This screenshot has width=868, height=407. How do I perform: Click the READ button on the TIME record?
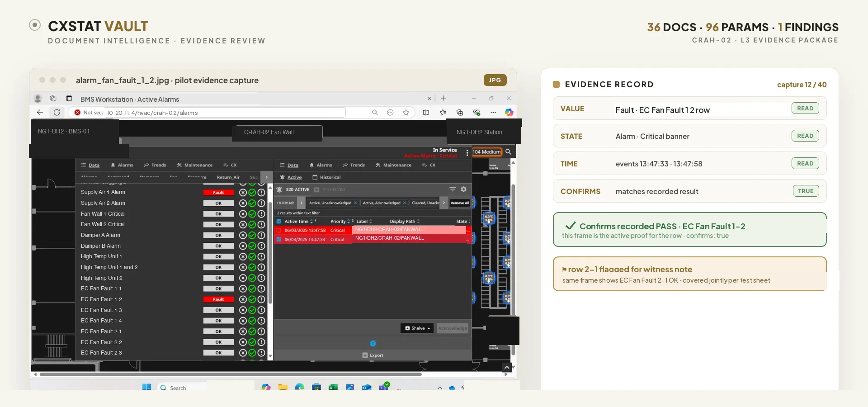click(x=805, y=163)
